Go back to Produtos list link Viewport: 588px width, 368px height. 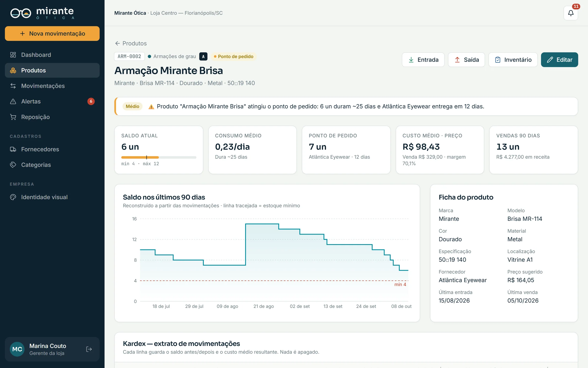tap(131, 43)
